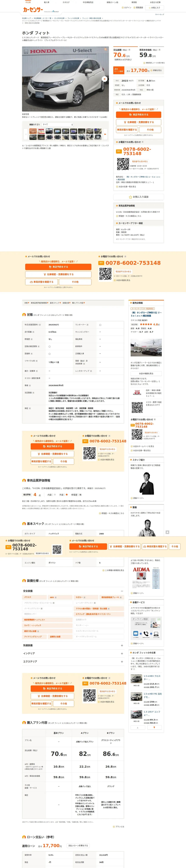
Task: Click この車種の相場表を見る link
Action: tap(113, 570)
